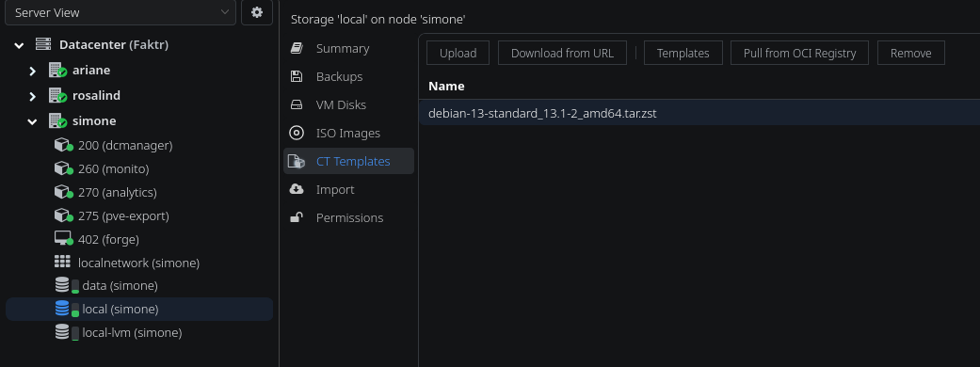
Task: Select 275 (pve-export) container
Action: (123, 215)
